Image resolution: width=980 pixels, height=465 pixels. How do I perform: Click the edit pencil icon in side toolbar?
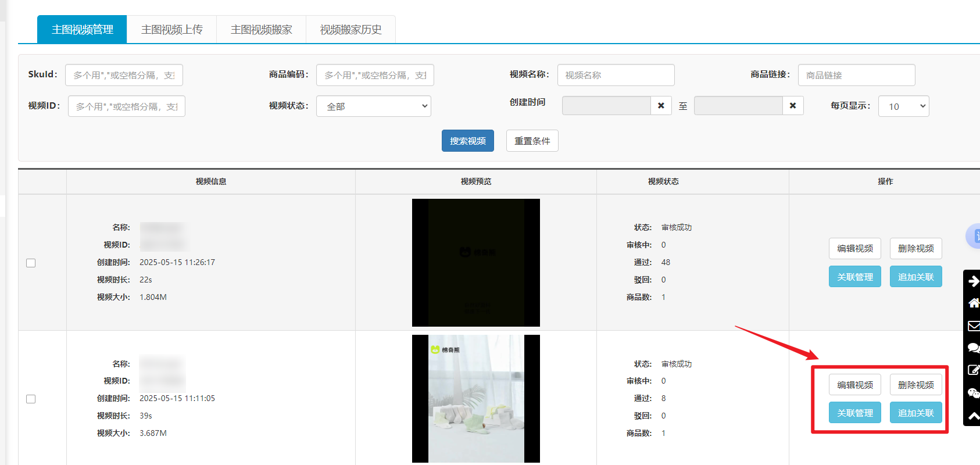[x=973, y=370]
